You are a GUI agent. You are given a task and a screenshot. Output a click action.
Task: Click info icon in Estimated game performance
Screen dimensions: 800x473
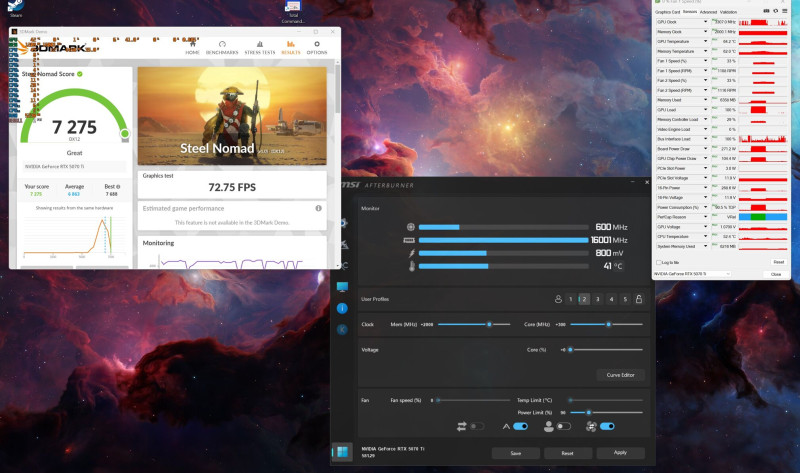point(318,208)
